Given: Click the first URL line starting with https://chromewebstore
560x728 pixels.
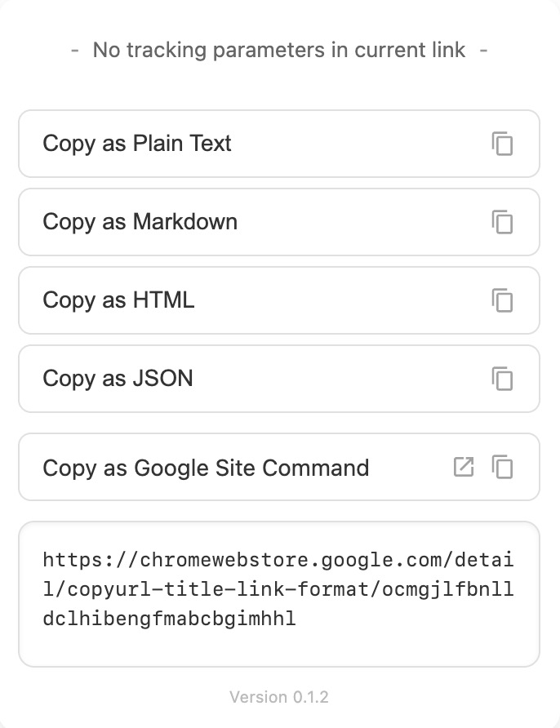Looking at the screenshot, I should pos(278,560).
